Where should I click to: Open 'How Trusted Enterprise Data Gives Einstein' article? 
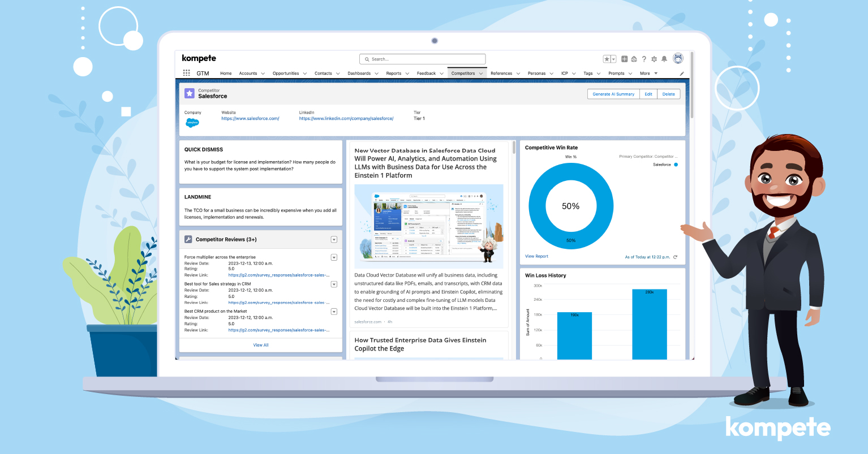pyautogui.click(x=420, y=344)
